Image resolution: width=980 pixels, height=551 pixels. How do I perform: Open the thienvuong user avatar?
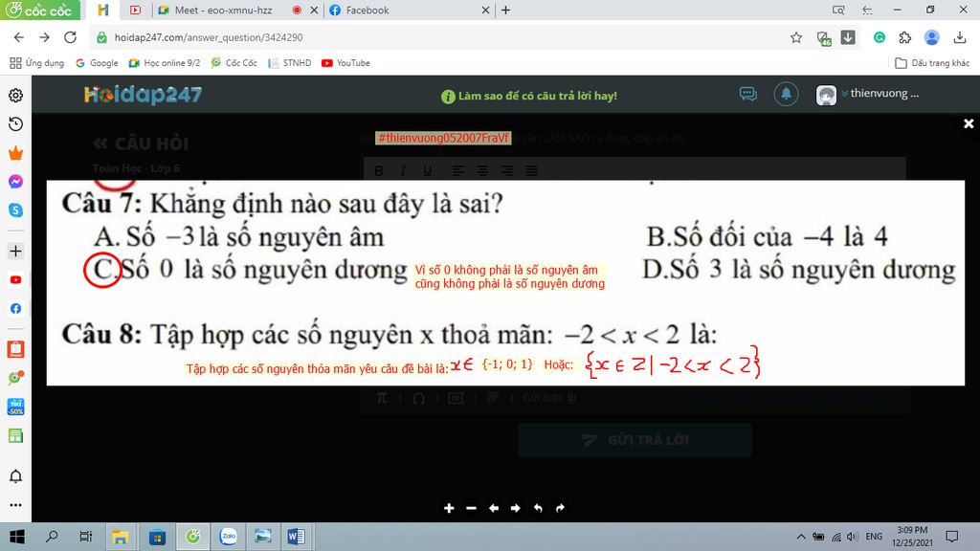click(826, 95)
